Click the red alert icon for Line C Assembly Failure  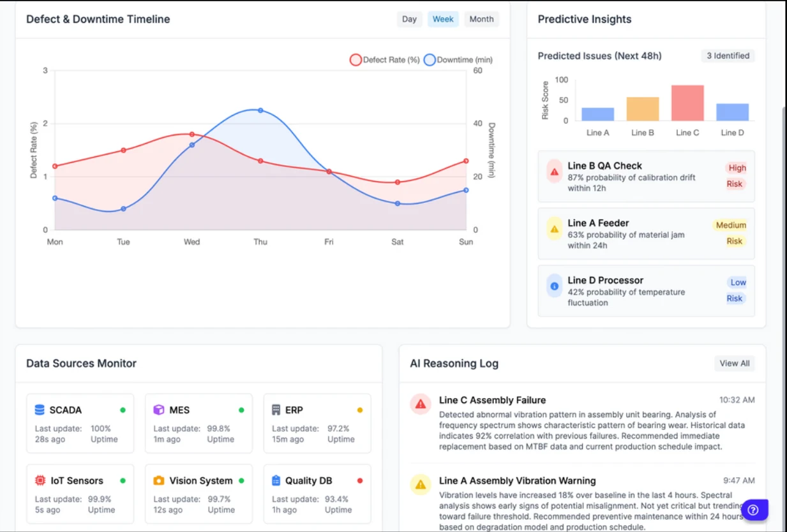pyautogui.click(x=420, y=404)
